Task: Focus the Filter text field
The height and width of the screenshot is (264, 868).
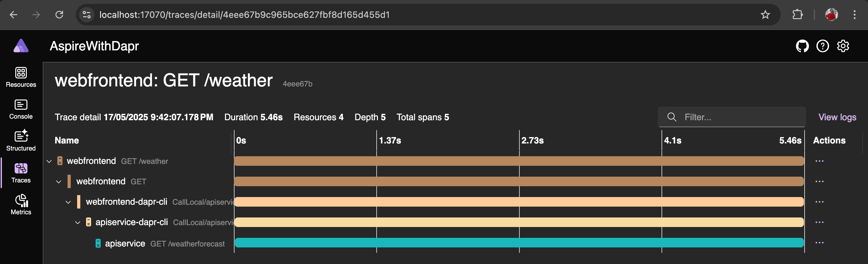Action: [x=732, y=117]
